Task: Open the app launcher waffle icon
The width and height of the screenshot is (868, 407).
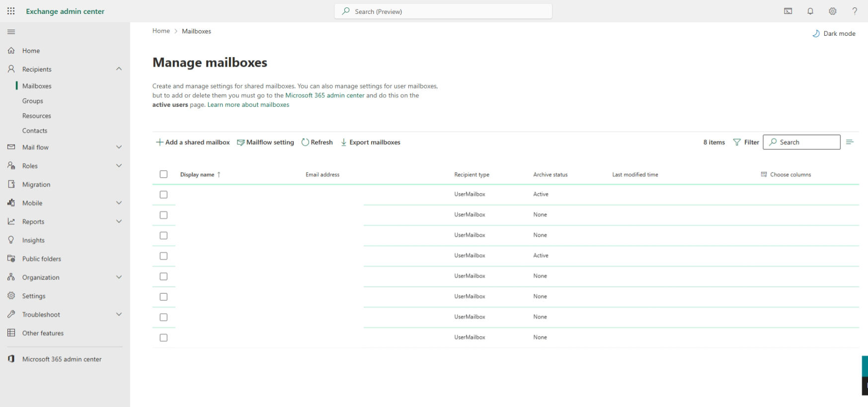Action: (11, 11)
